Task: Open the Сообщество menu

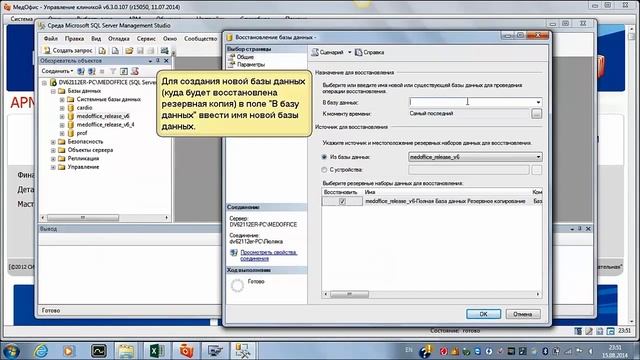Action: (200, 38)
